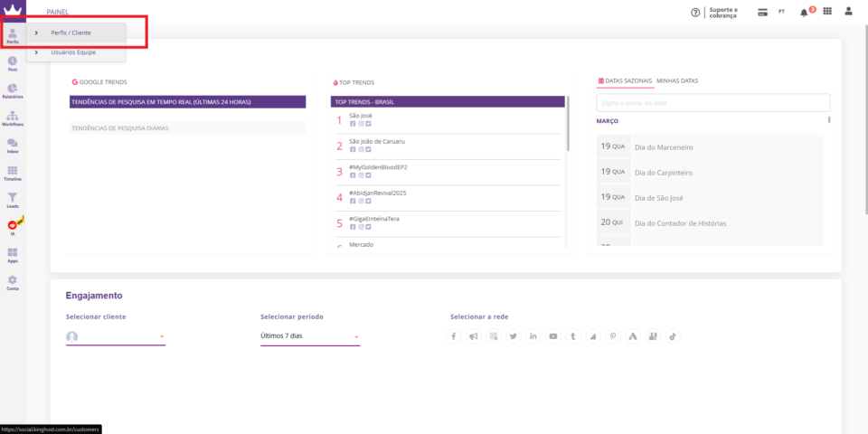Select Perfis / Cliente menu item
868x434 pixels.
(x=71, y=33)
